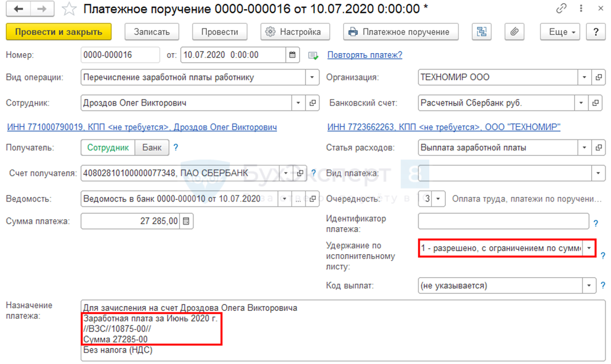Expand Вид платежа dropdown list
The image size is (611, 364).
coord(598,173)
